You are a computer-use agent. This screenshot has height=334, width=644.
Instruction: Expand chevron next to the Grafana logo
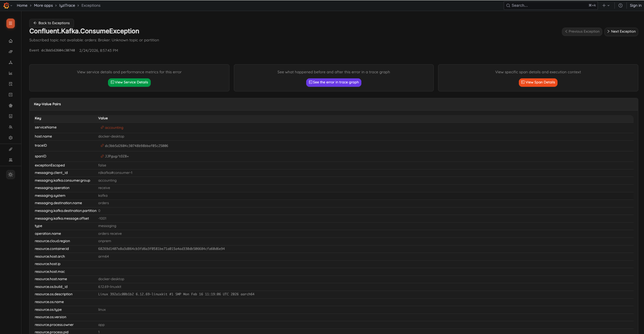tap(11, 5)
